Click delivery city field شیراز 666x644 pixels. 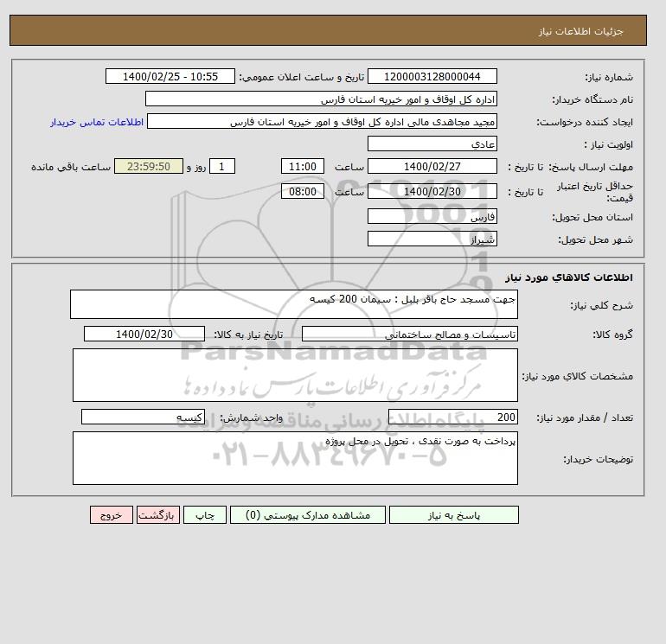click(432, 239)
